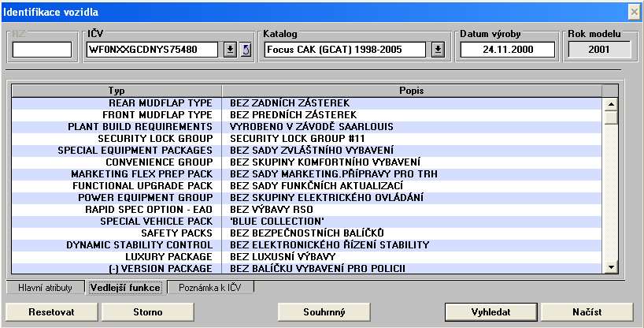Click the Souhrnný button

324,312
